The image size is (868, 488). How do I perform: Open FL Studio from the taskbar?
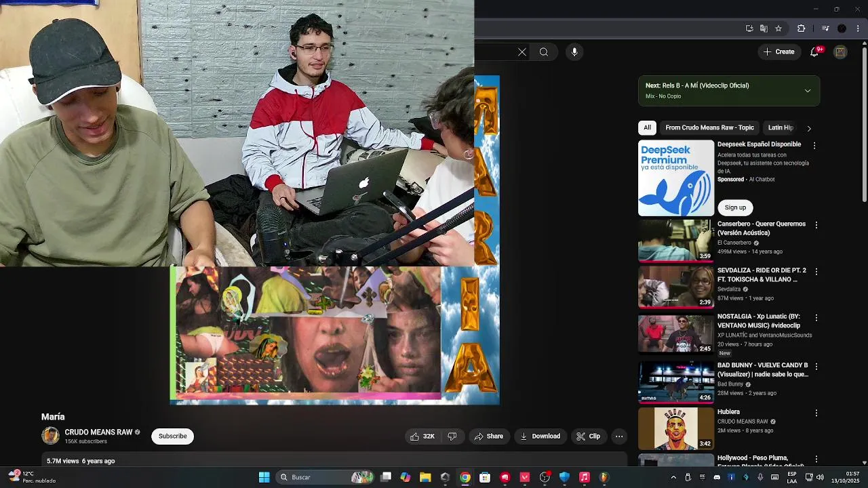pos(604,477)
